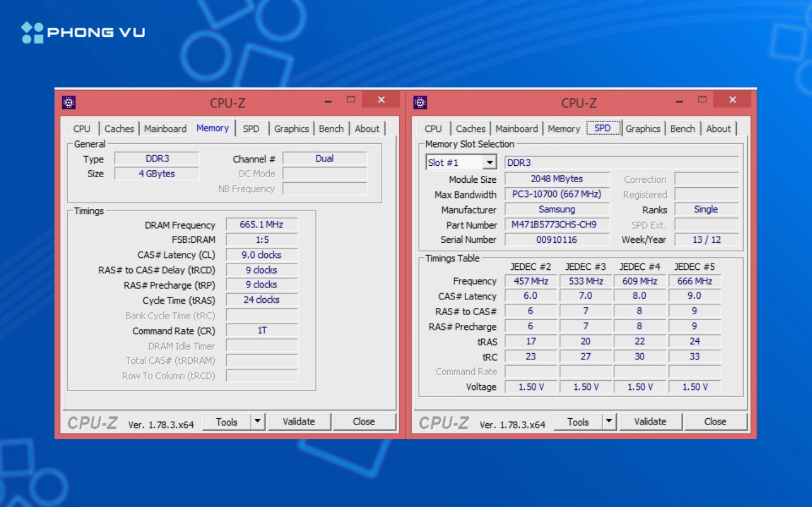Click the manufacturer value Samsung

pos(557,209)
